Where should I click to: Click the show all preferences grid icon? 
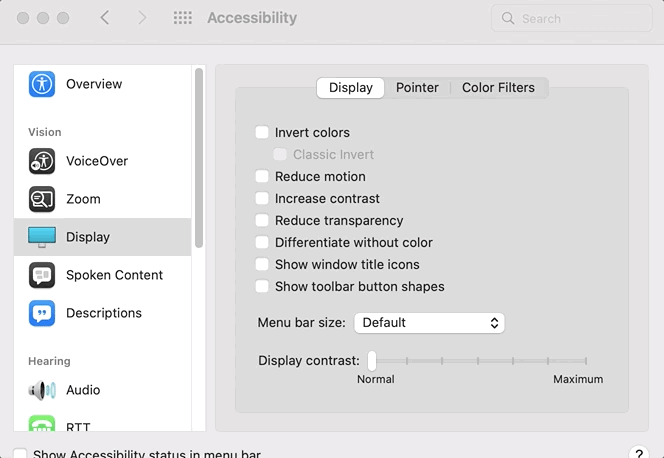[182, 18]
